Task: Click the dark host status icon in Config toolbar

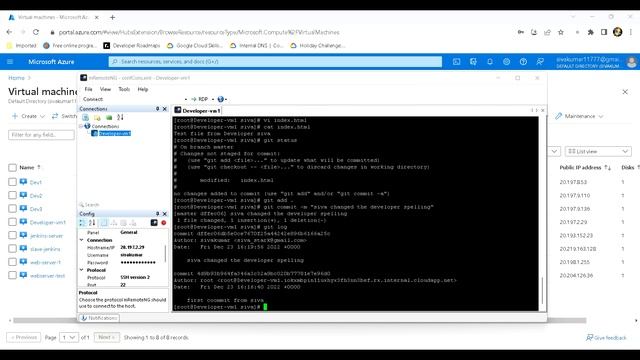Action: 154,223
